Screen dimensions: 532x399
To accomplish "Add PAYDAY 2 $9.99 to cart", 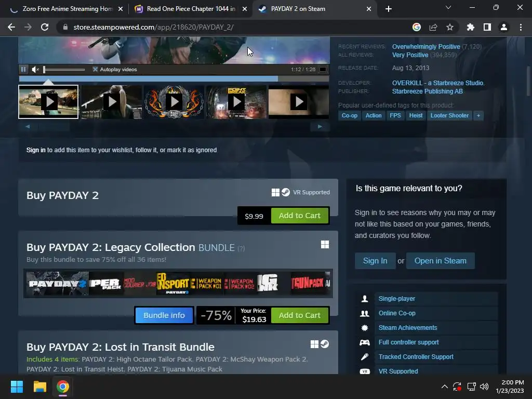I will (x=300, y=216).
